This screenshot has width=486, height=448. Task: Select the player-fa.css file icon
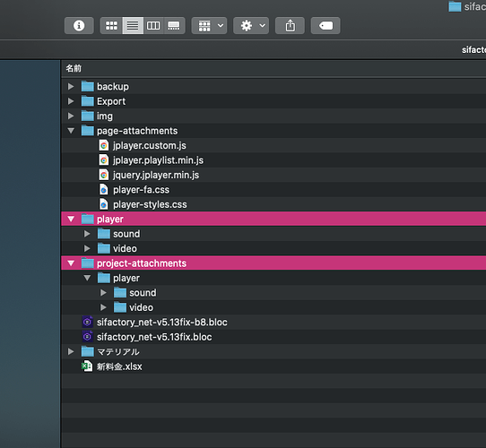pyautogui.click(x=104, y=190)
